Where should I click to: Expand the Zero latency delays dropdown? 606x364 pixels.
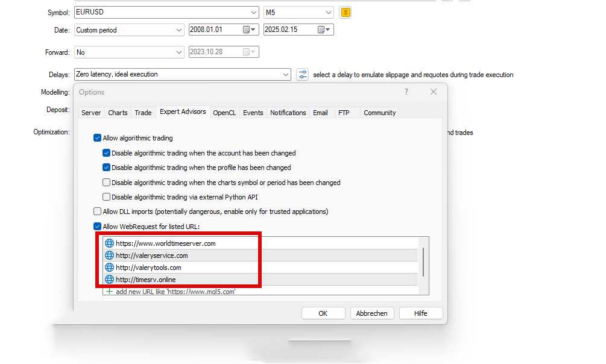[286, 75]
